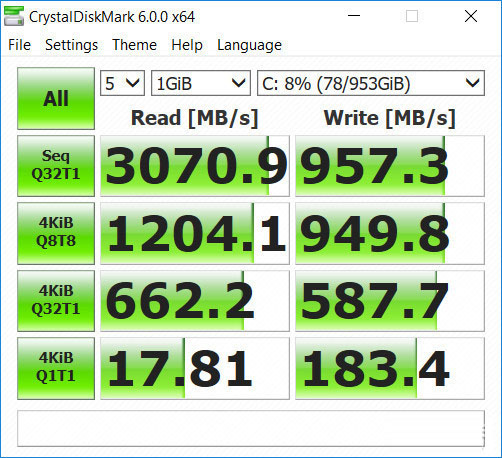Viewport: 502px width, 458px height.
Task: Open the Theme menu
Action: pos(134,45)
